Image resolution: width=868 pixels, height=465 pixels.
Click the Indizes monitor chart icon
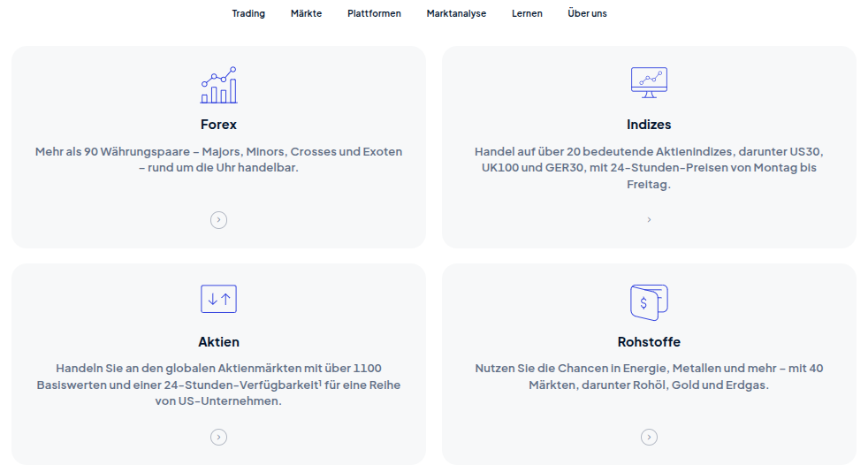pos(649,82)
